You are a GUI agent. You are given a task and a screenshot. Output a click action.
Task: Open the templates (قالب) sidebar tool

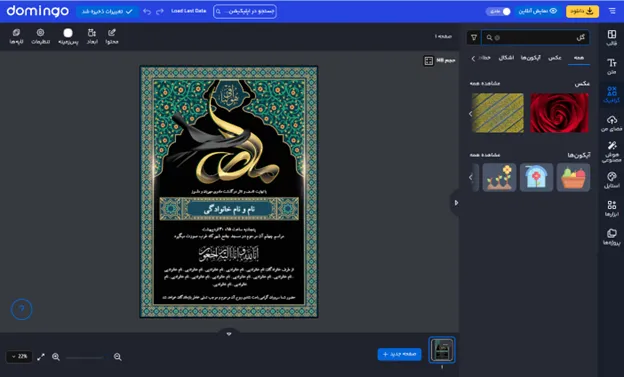(612, 38)
